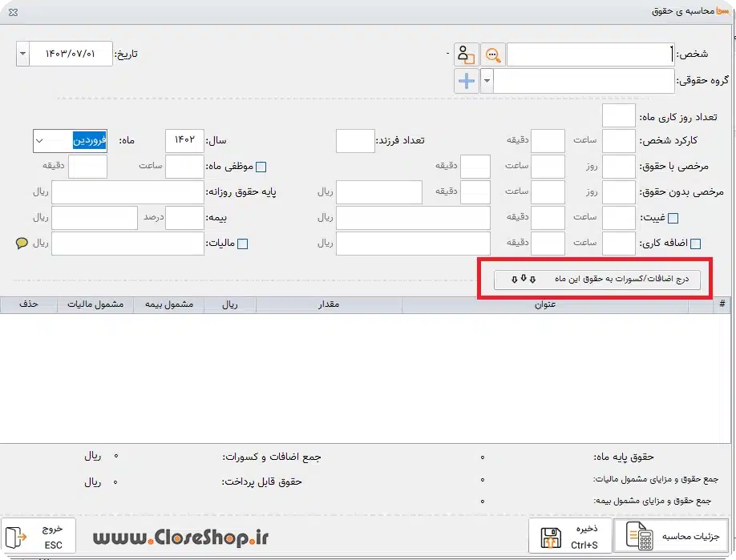Screen dimensions: 736x560
Task: Click the حذف column header
Action: point(29,305)
